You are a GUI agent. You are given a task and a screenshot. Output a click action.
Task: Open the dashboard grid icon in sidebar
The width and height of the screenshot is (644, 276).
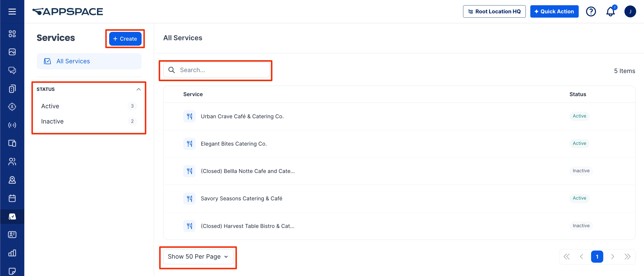pos(12,34)
